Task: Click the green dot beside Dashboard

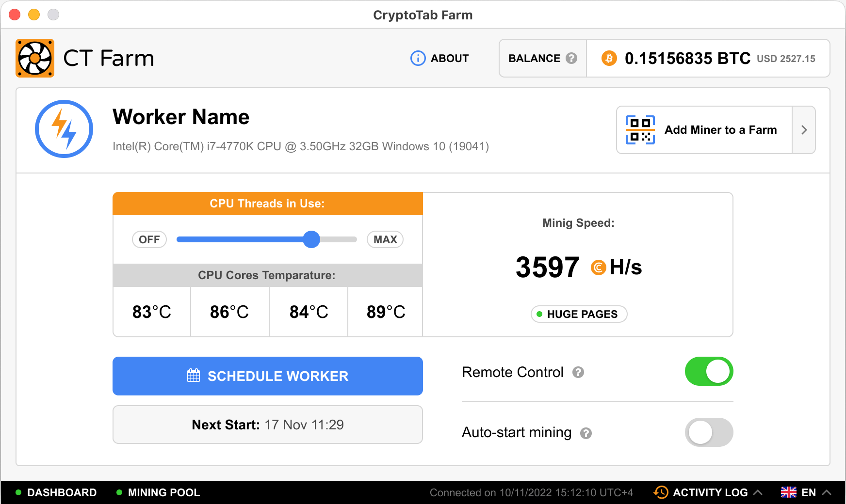Action: click(18, 492)
